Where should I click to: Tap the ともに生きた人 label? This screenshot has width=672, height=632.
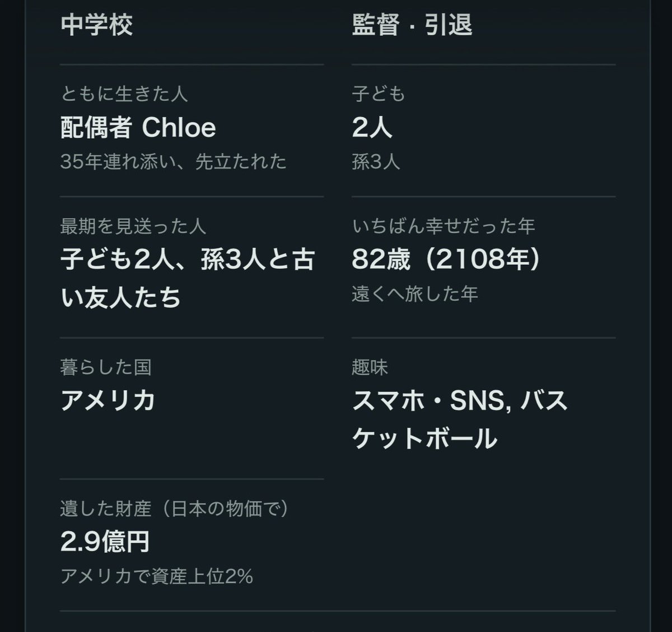(x=124, y=93)
